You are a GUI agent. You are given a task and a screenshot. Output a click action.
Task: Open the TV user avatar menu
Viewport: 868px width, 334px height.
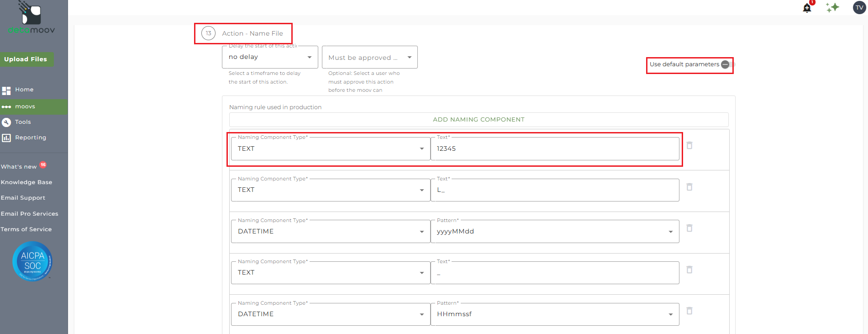point(859,7)
